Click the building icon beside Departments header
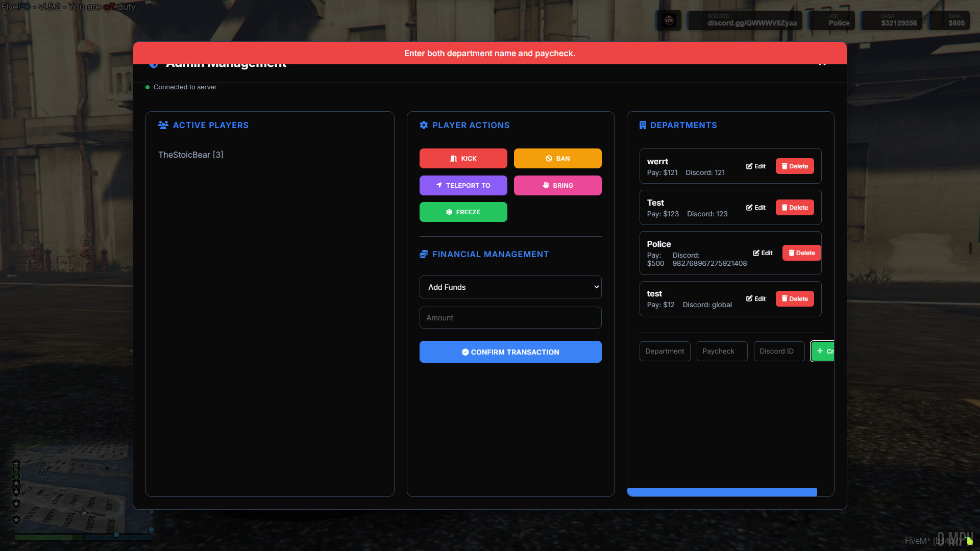The image size is (980, 551). pos(643,125)
